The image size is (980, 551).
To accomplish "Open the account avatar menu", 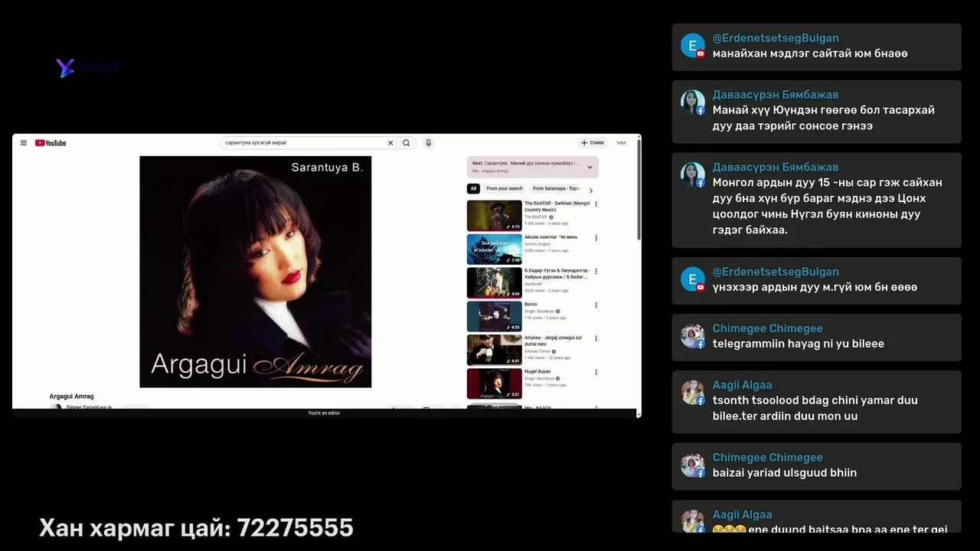I will click(622, 143).
